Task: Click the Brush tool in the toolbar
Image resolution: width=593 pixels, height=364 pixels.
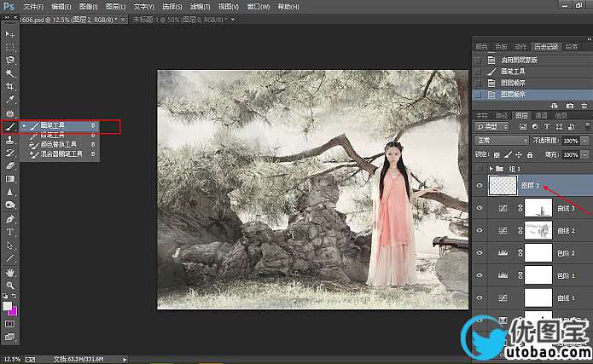Action: pos(10,126)
